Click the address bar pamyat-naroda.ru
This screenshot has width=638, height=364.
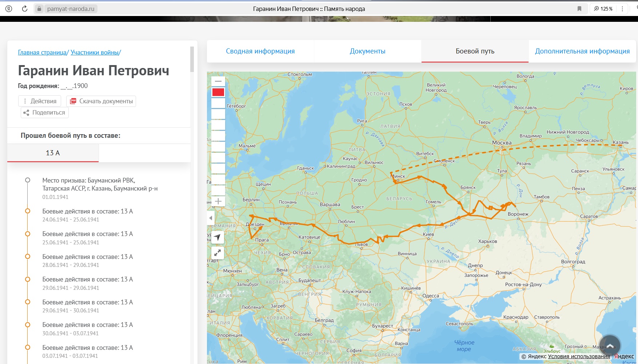click(x=71, y=9)
